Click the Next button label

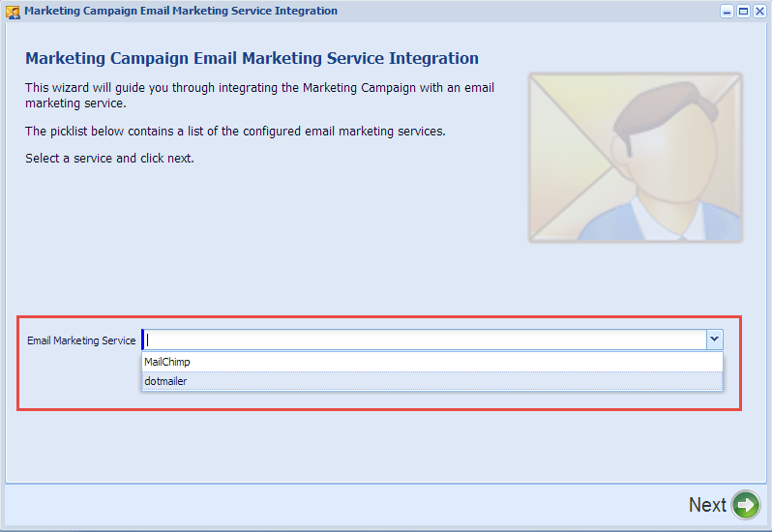coord(707,505)
